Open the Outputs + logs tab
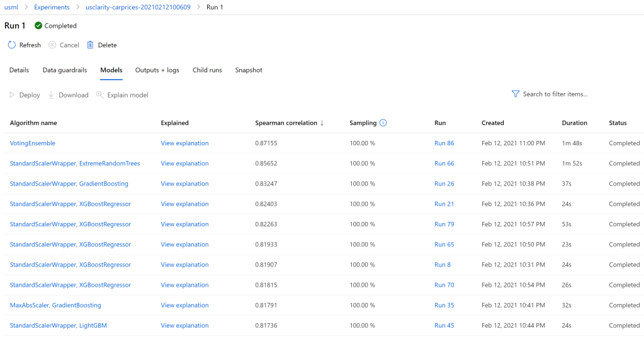 coord(157,70)
